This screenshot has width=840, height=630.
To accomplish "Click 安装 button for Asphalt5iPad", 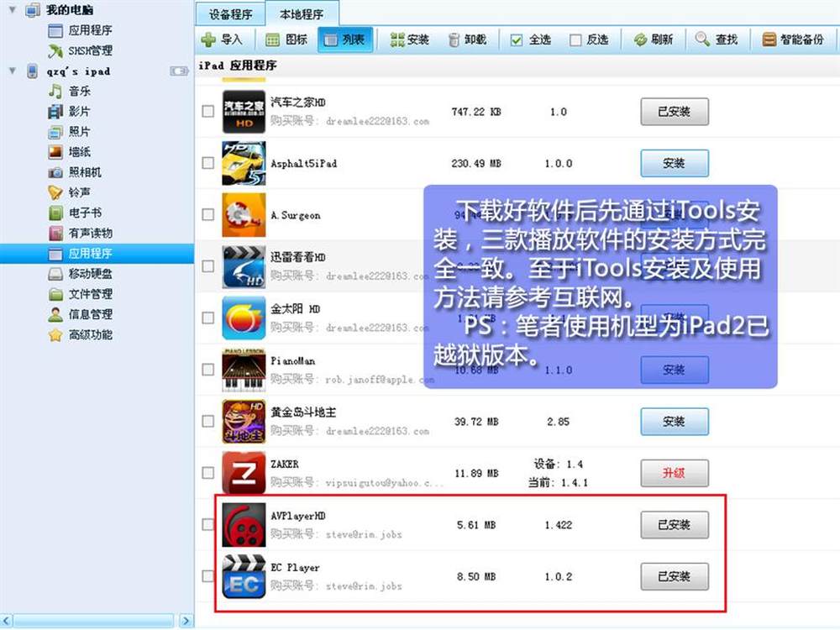I will tap(675, 164).
